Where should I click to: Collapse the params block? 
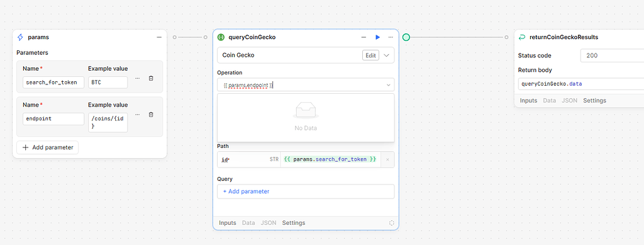click(159, 37)
